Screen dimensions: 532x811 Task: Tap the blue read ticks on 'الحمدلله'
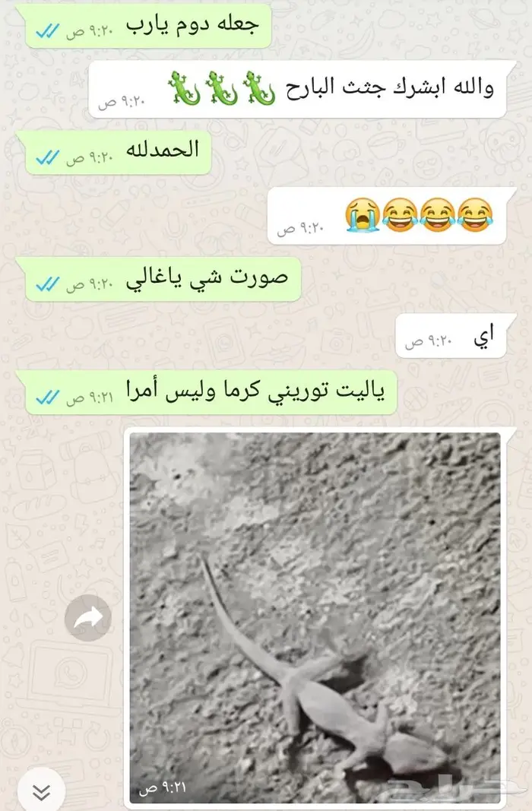tap(48, 157)
